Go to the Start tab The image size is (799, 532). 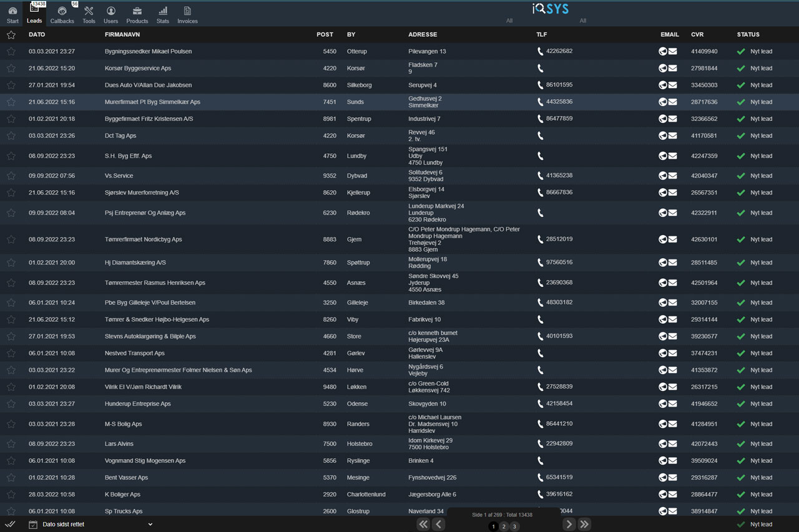click(12, 14)
